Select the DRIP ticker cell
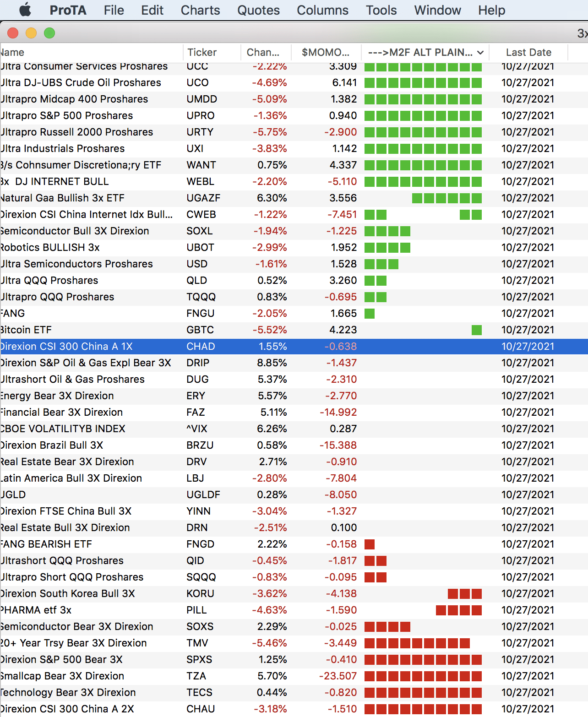Screen dimensions: 588x717 198,363
